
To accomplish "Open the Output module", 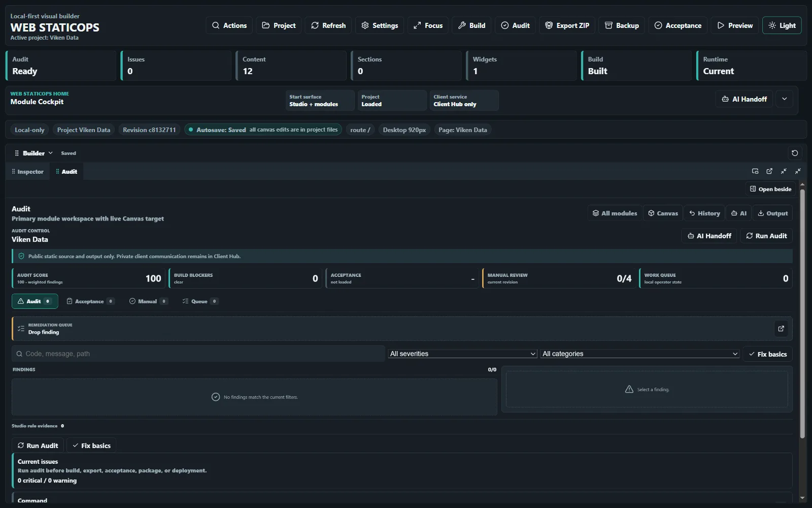I will pyautogui.click(x=772, y=213).
